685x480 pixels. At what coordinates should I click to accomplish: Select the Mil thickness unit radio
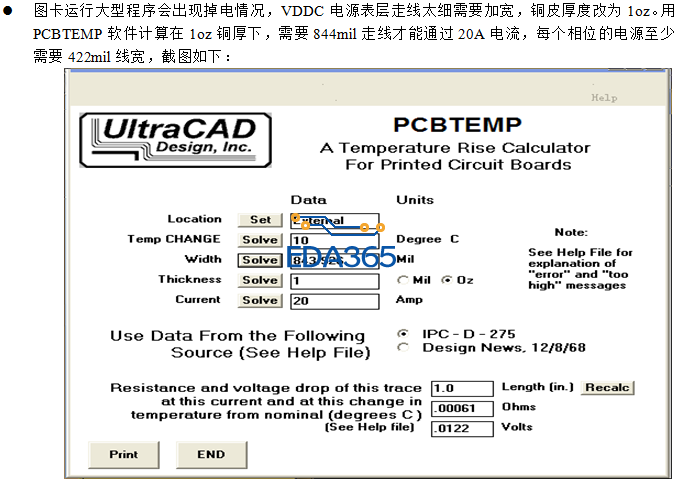[x=403, y=280]
